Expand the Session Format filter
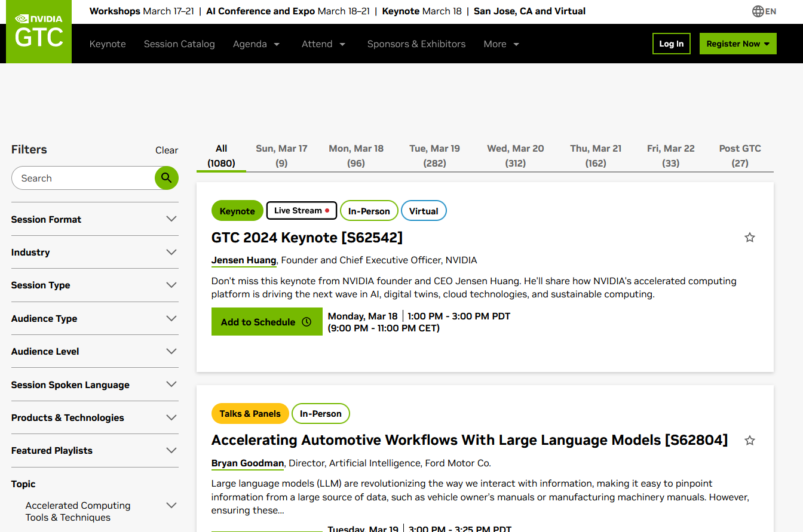This screenshot has height=532, width=803. click(94, 219)
